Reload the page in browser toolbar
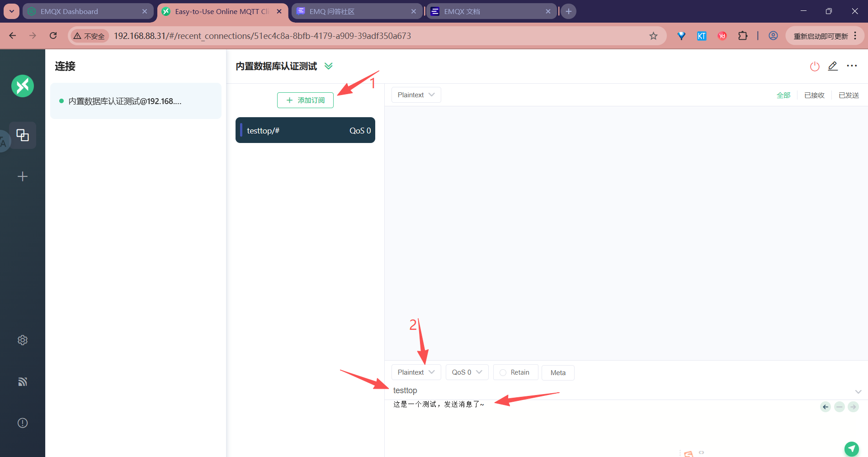 [53, 36]
